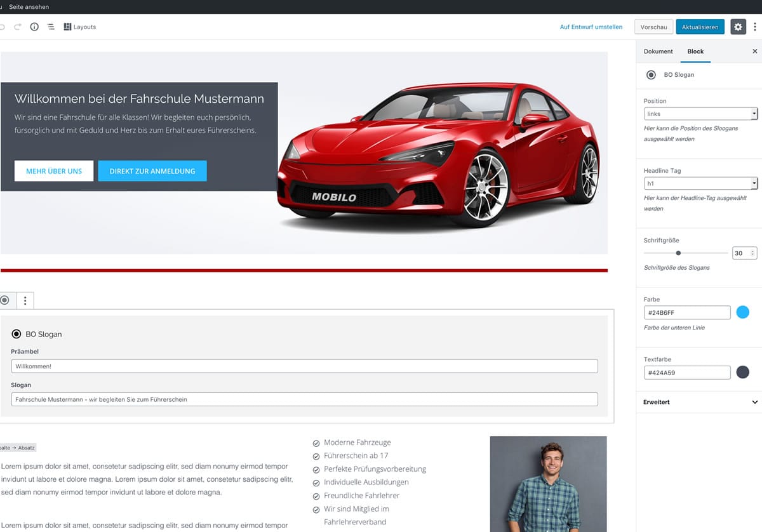Open the more tools vertical dots menu
This screenshot has width=762, height=532.
pos(754,27)
